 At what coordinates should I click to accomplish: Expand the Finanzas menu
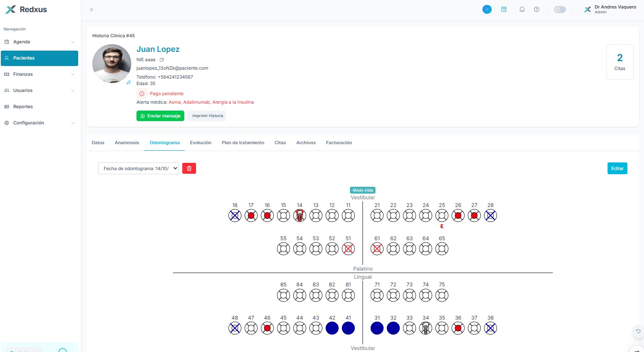[39, 74]
